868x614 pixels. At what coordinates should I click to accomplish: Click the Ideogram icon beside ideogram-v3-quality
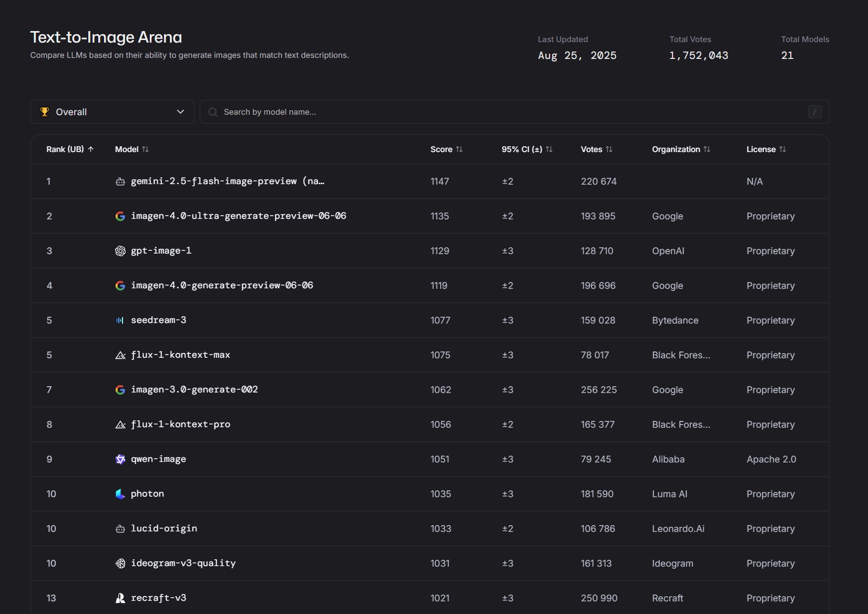pos(120,563)
